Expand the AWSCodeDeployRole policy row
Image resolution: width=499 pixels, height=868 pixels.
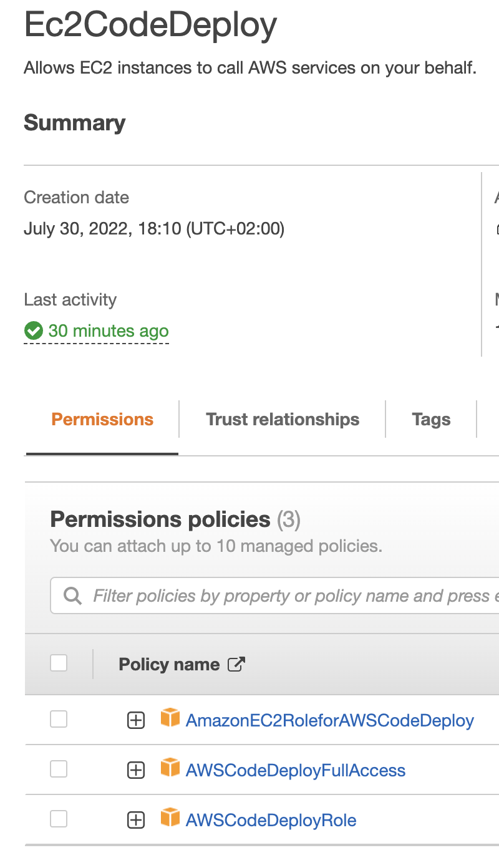136,820
